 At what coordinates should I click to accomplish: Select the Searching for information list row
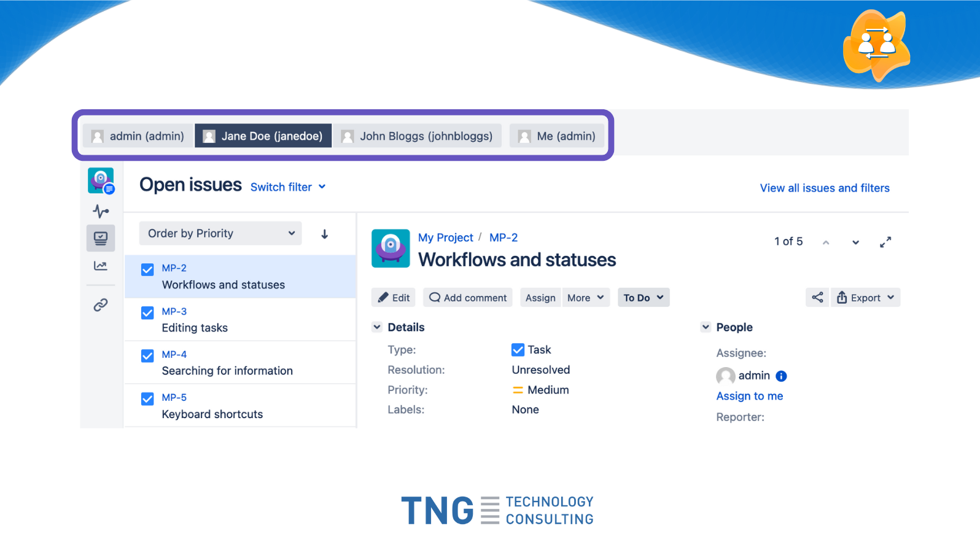coord(241,363)
